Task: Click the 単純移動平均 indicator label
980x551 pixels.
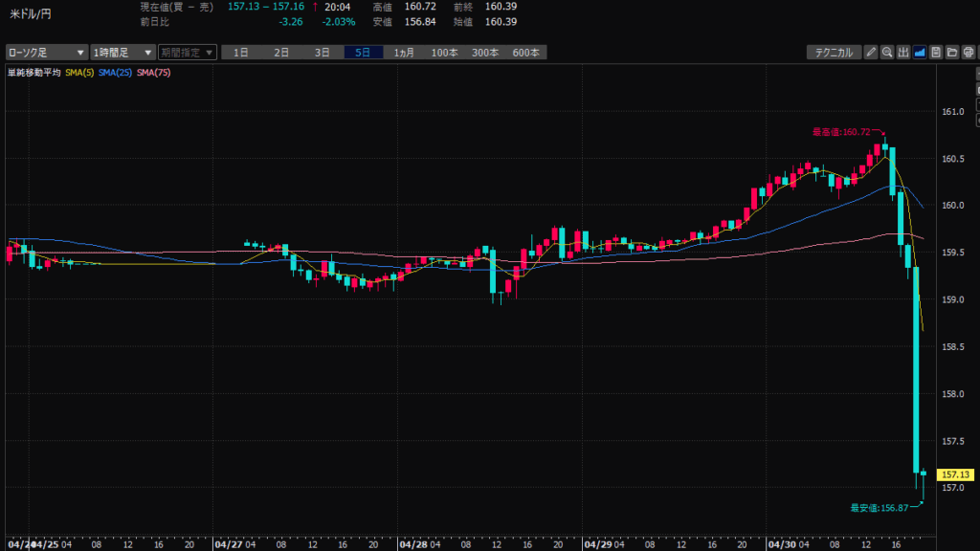Action: tap(34, 73)
